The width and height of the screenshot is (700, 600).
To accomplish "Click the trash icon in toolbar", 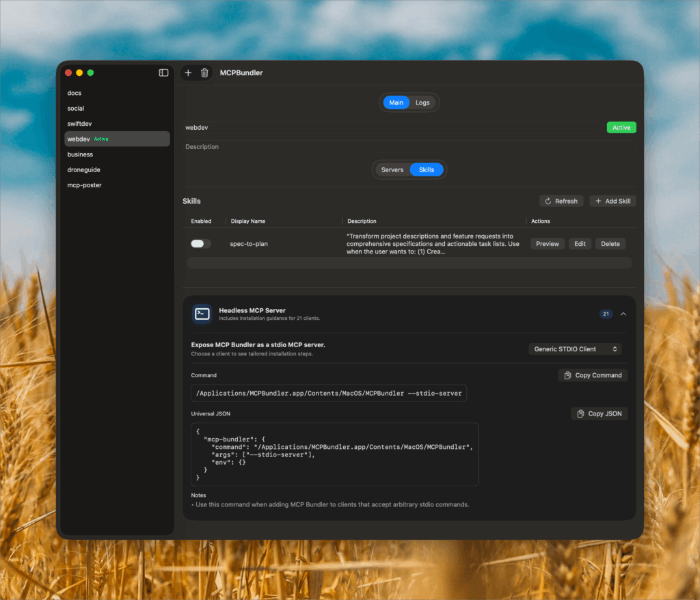I will [x=204, y=73].
